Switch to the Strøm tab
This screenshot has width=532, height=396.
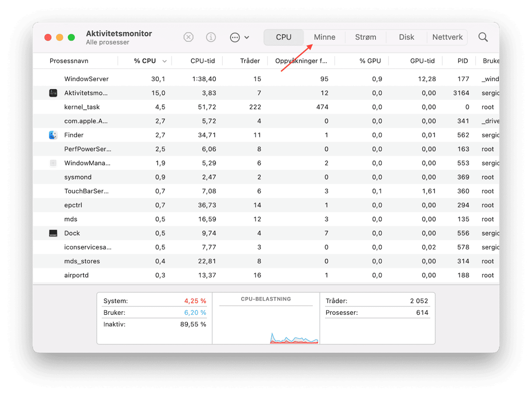[365, 37]
